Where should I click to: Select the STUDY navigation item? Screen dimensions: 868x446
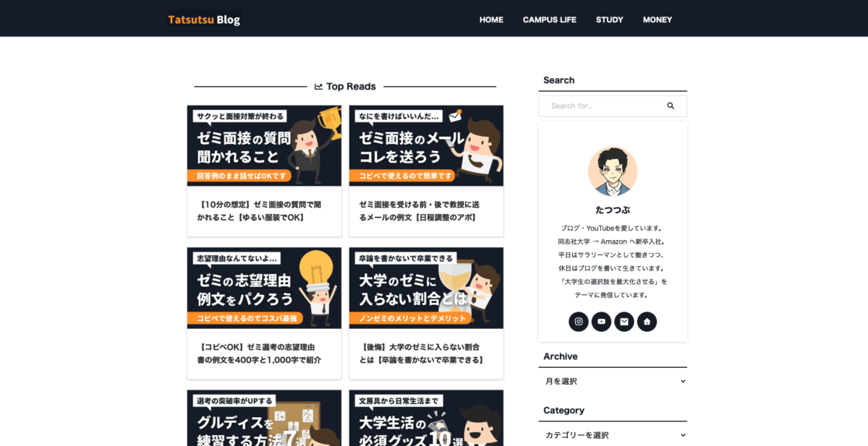(609, 20)
